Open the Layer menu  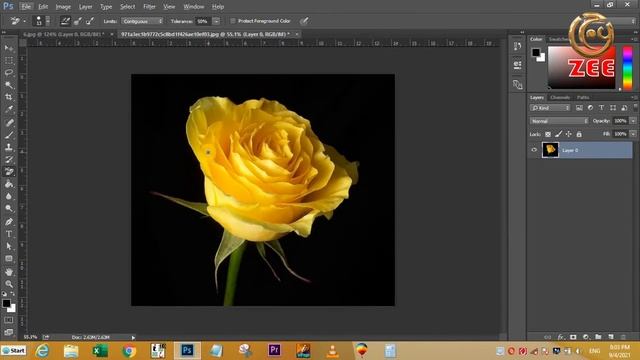tap(85, 7)
